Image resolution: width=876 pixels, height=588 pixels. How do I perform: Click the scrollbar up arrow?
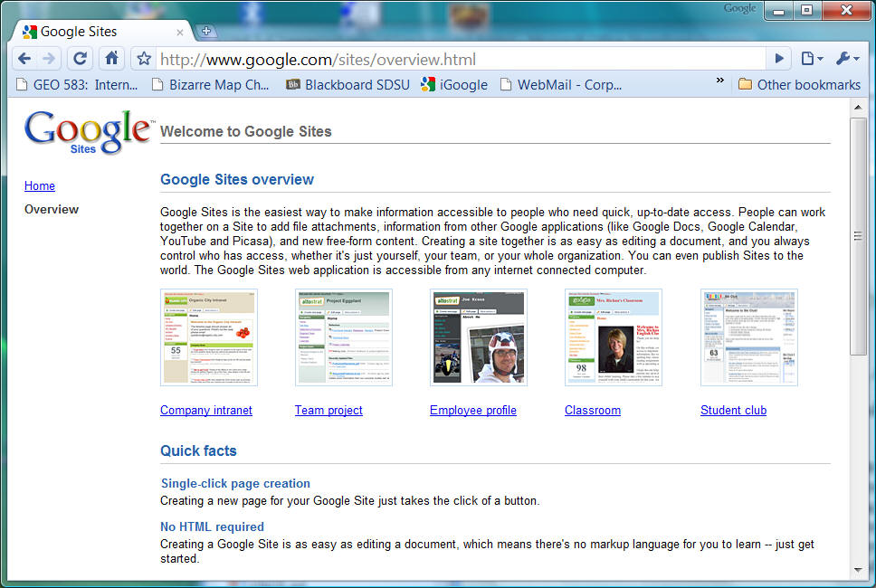pos(858,107)
